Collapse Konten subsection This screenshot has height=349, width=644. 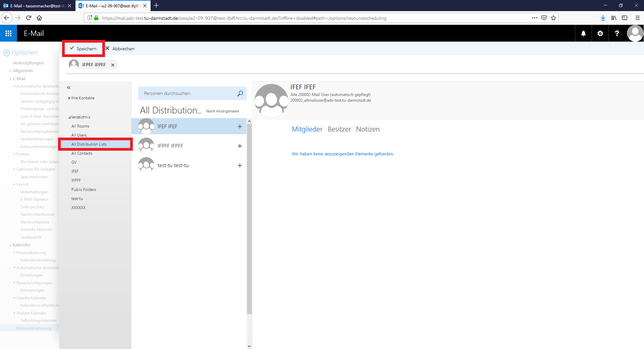point(14,154)
